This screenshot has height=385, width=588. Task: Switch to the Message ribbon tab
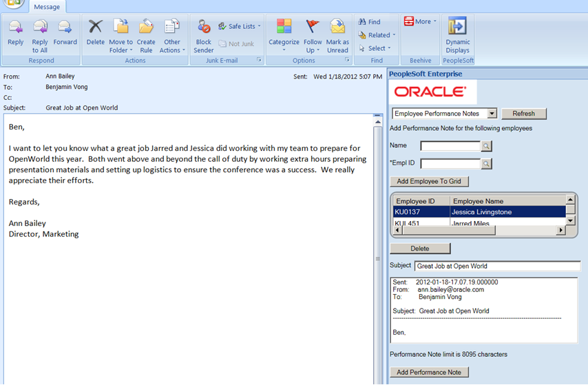click(x=47, y=7)
